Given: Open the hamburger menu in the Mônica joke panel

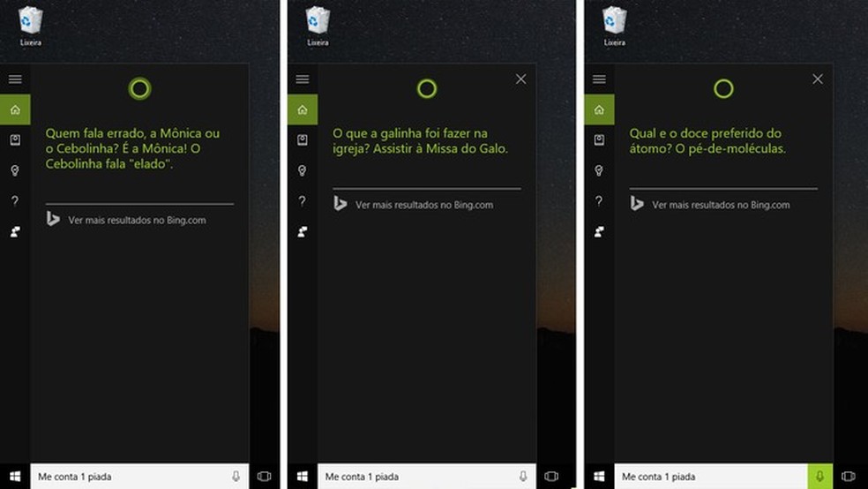Looking at the screenshot, I should [x=15, y=79].
